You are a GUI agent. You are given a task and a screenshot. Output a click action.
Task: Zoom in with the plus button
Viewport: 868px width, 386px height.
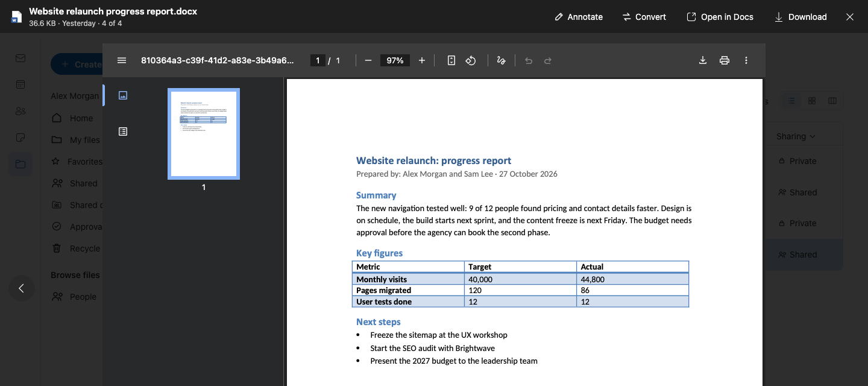[x=422, y=60]
